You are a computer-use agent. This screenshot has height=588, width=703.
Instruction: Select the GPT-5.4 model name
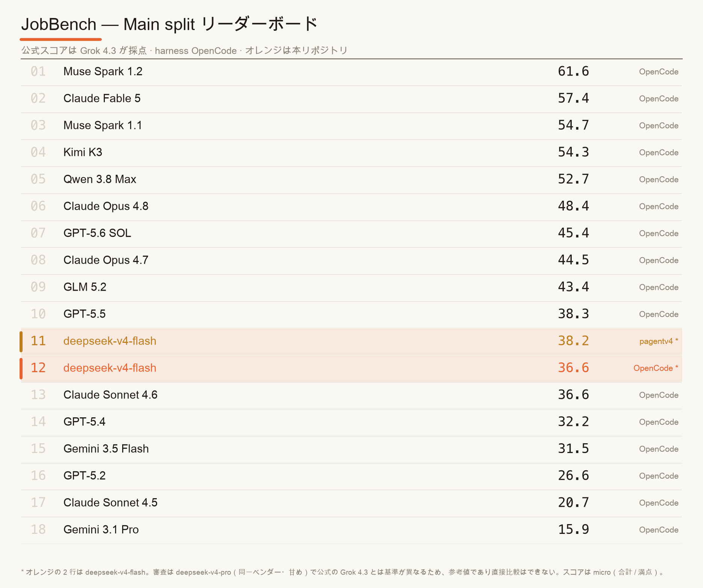click(x=85, y=422)
